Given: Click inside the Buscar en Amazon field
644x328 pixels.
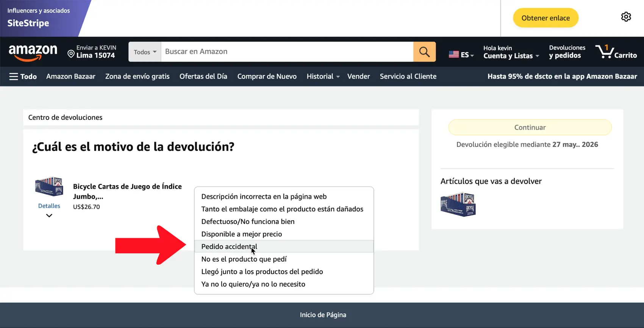Looking at the screenshot, I should pos(287,52).
